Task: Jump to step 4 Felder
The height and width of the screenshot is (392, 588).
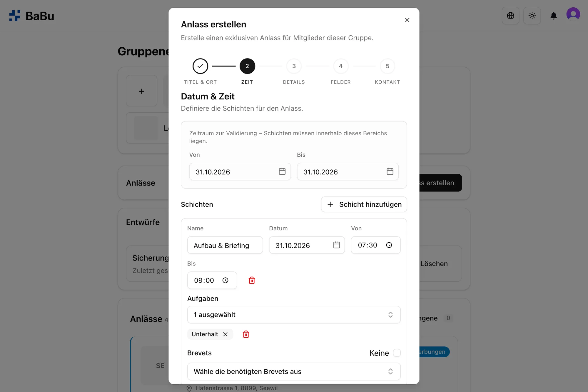Action: coord(340,66)
